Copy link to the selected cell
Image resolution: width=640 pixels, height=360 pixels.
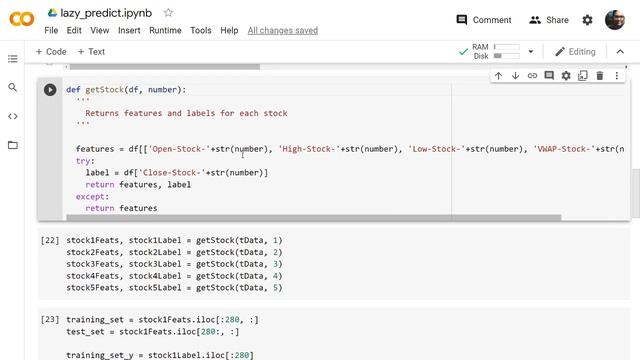(532, 76)
